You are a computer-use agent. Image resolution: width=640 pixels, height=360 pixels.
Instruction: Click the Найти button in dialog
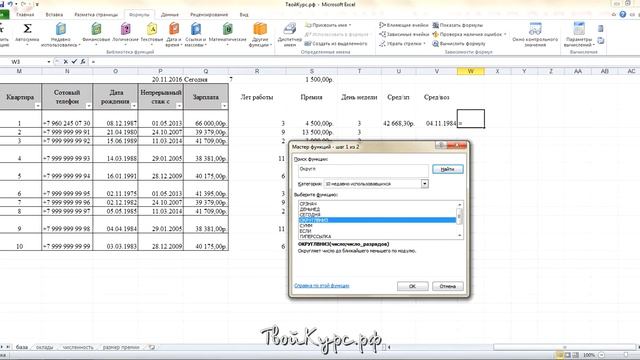[x=448, y=169]
